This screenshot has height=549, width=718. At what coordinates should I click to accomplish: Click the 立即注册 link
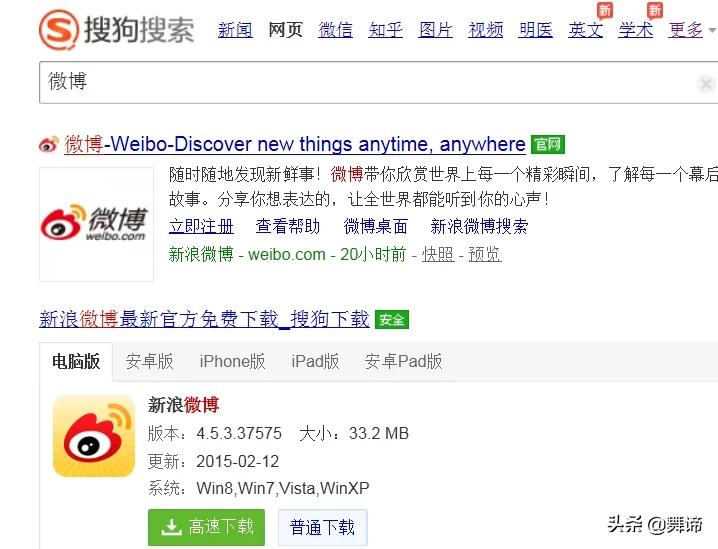pos(201,226)
